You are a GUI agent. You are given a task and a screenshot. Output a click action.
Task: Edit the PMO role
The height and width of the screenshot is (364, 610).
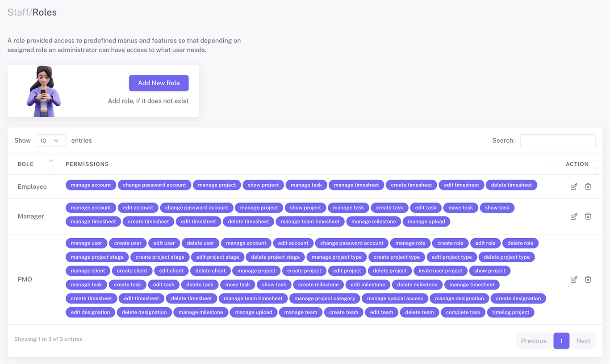coord(574,279)
